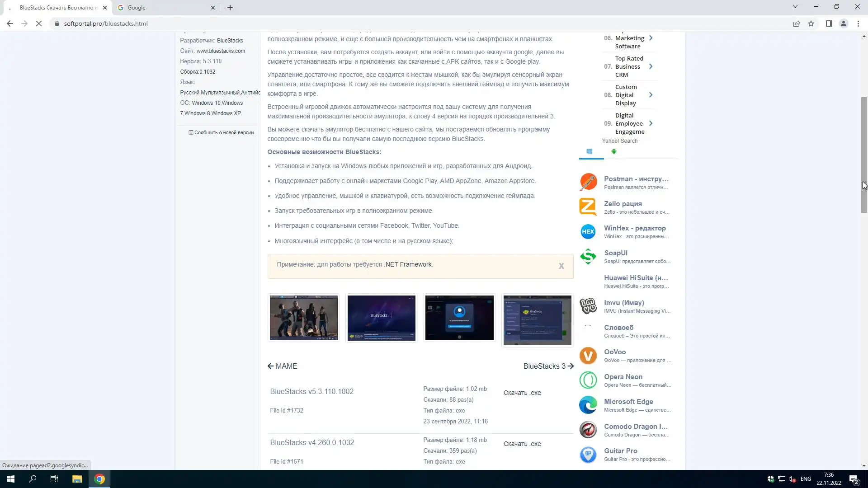Expand the Custom Digital Display arrow
This screenshot has width=868, height=488.
(651, 95)
